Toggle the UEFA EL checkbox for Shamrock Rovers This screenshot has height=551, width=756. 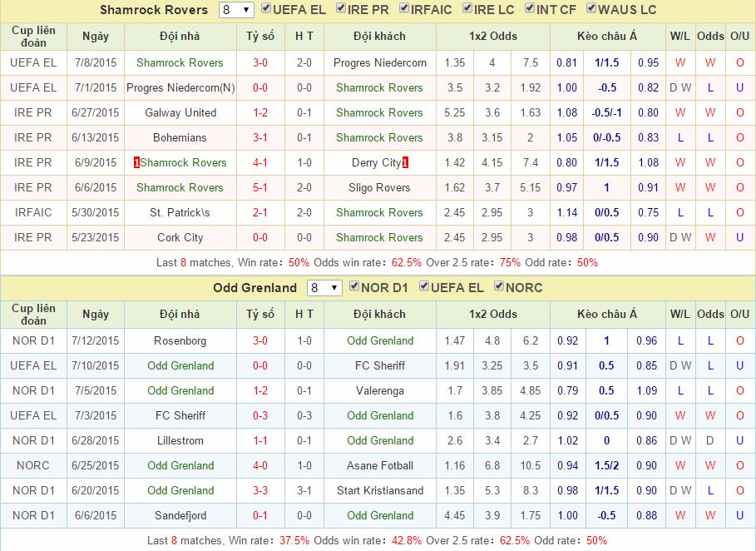(x=265, y=8)
